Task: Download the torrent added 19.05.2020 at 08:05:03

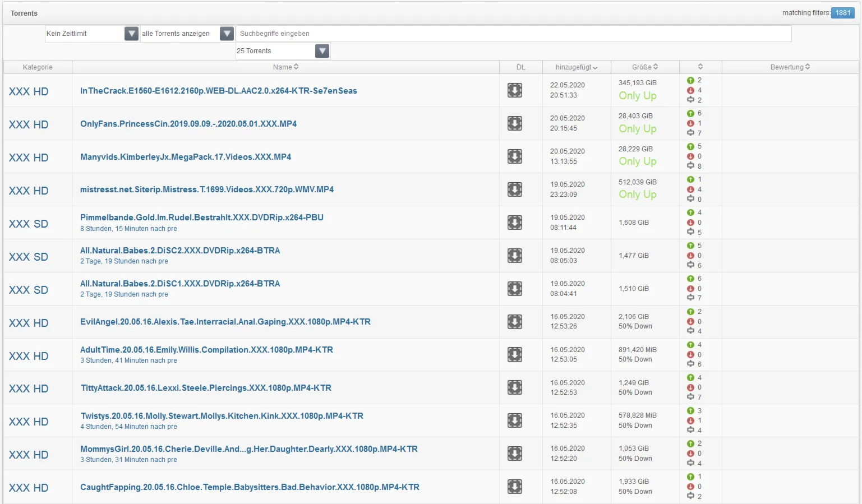Action: [x=514, y=256]
